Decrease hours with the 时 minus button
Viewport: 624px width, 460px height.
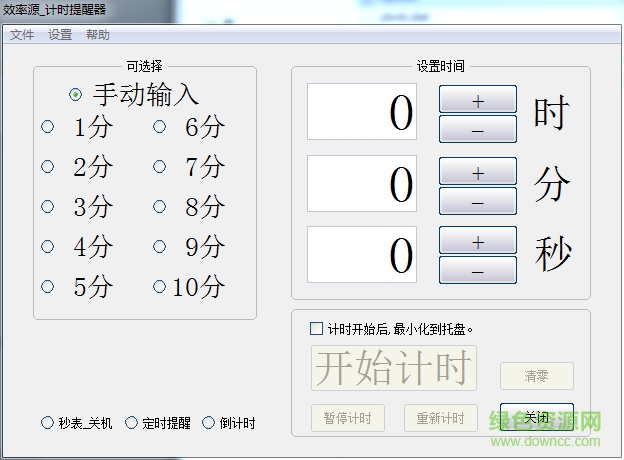(478, 129)
